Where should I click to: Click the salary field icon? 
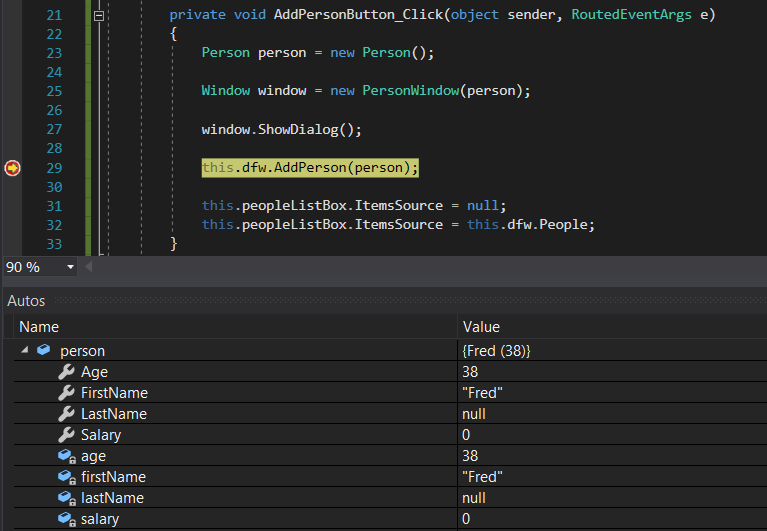(x=67, y=519)
